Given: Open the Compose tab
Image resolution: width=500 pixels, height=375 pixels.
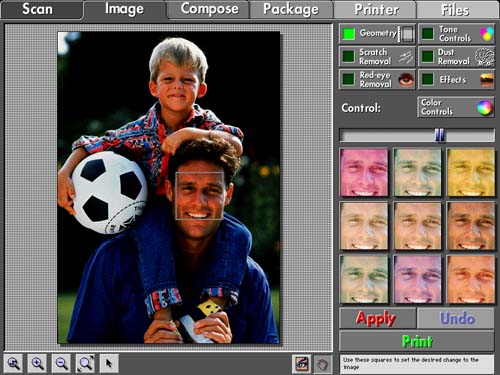Looking at the screenshot, I should pos(209,9).
